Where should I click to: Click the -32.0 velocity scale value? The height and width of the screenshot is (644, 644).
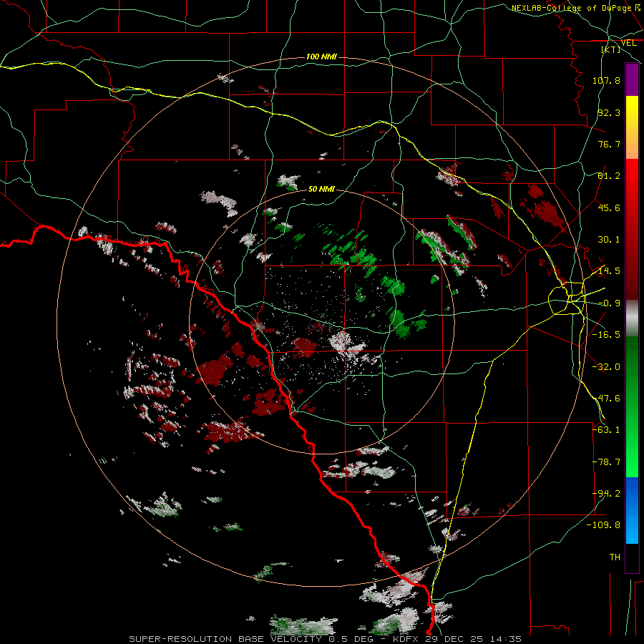(x=606, y=367)
